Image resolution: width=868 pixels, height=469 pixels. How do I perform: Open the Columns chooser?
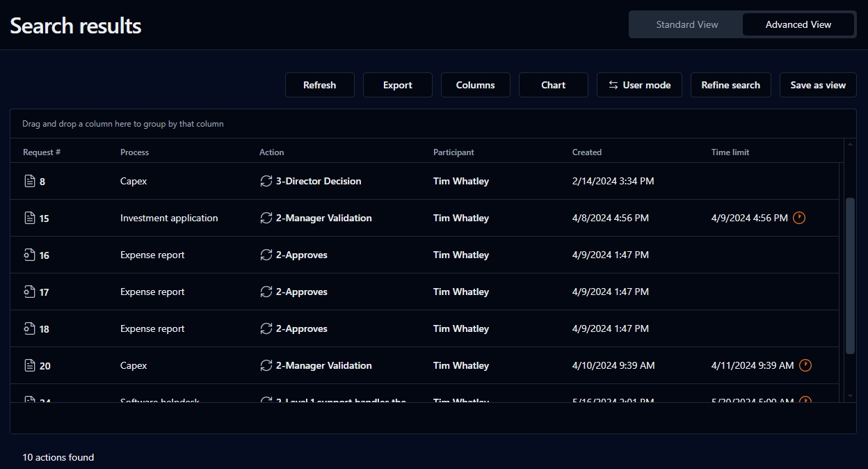point(475,85)
